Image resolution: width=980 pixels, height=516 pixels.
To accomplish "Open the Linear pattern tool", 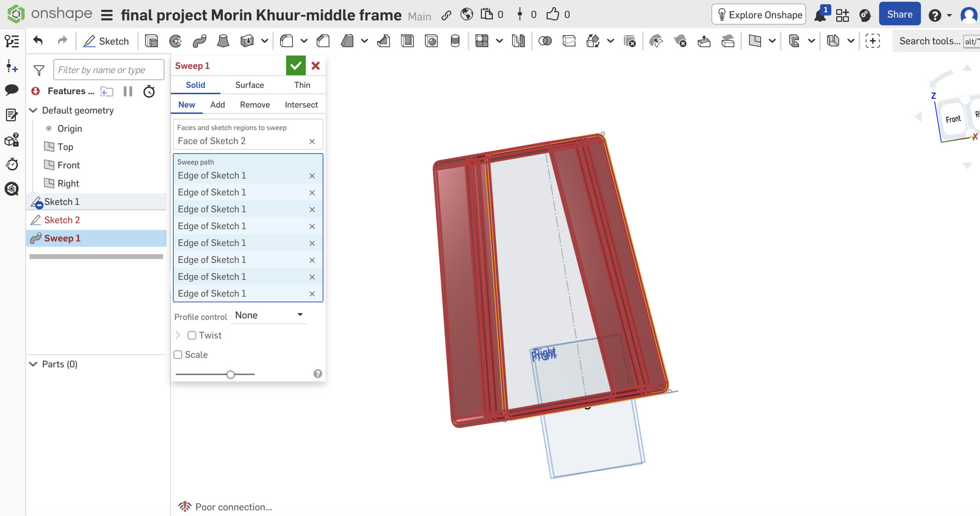I will click(482, 41).
